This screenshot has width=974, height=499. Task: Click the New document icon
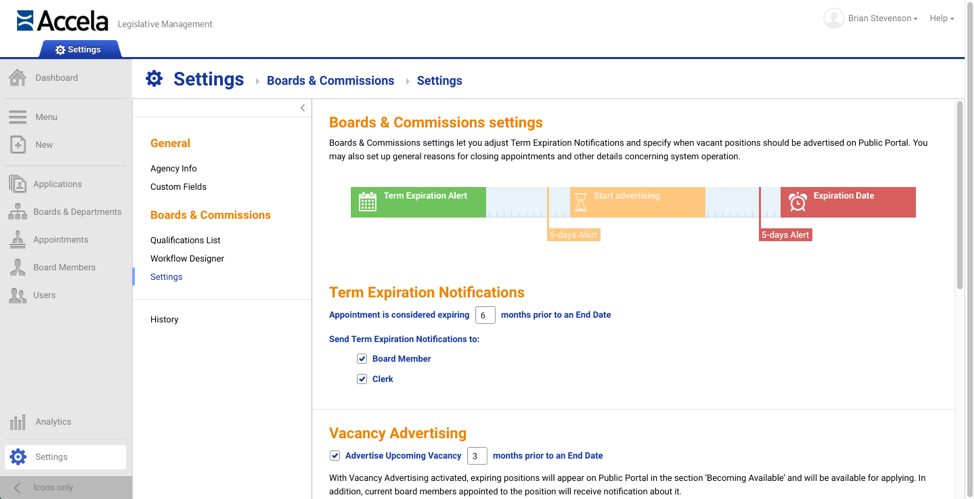pyautogui.click(x=17, y=145)
